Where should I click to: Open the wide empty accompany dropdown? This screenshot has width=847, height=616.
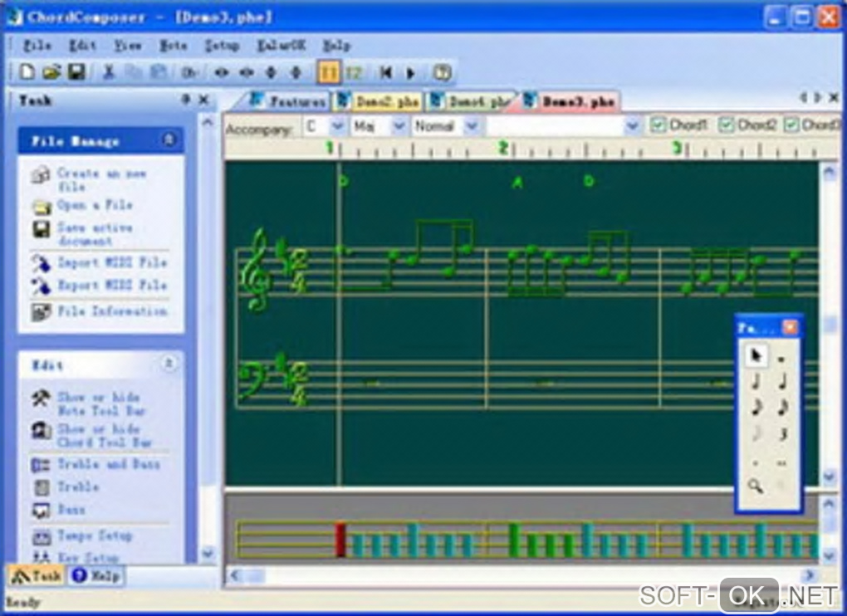pyautogui.click(x=631, y=126)
